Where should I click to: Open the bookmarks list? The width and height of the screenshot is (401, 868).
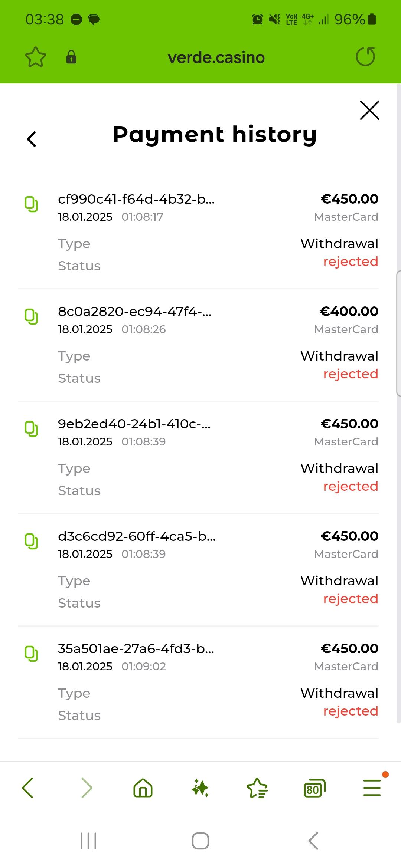[x=257, y=788]
